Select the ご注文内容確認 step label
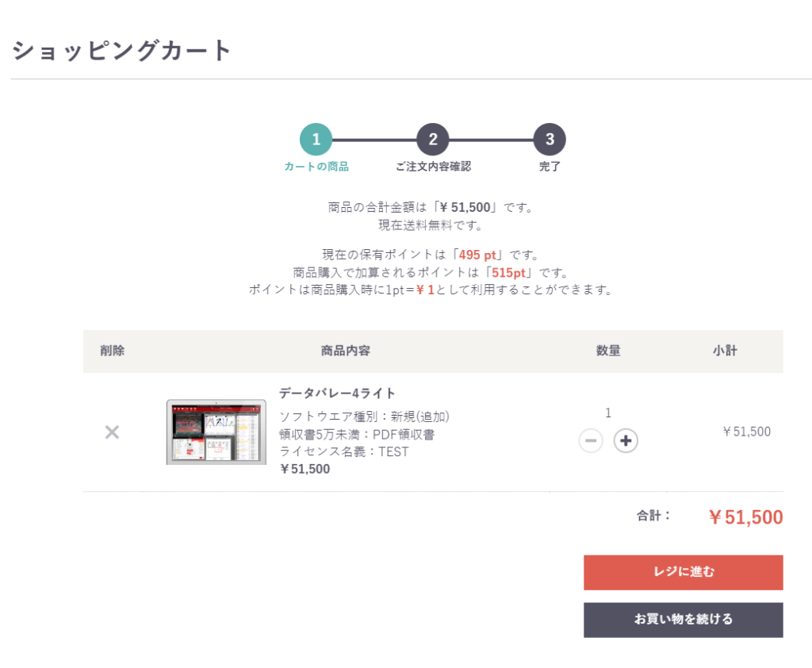Image resolution: width=812 pixels, height=668 pixels. click(433, 167)
